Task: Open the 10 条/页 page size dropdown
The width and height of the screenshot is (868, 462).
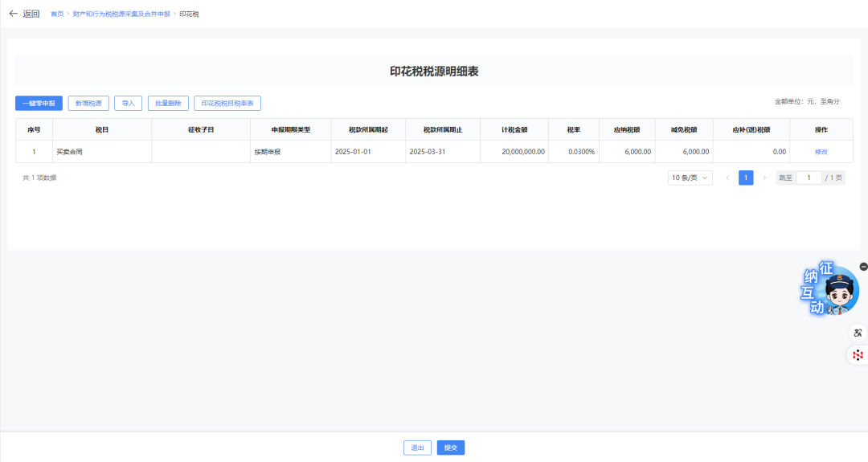Action: pos(690,178)
